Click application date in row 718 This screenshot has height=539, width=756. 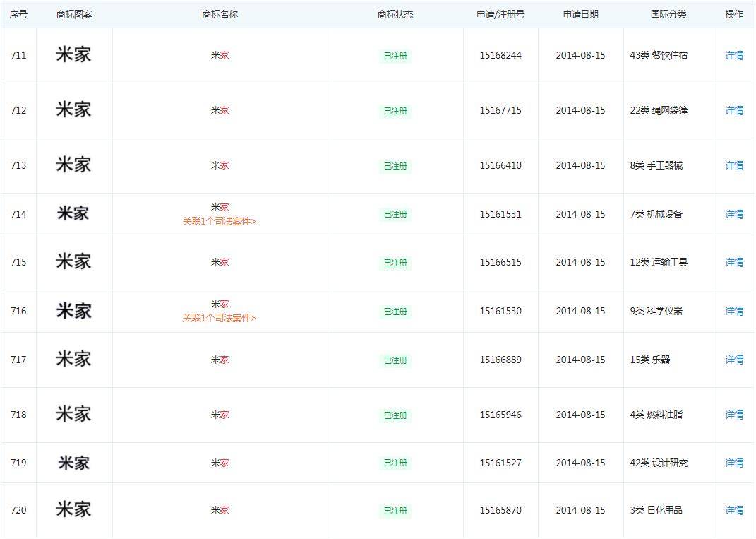580,415
